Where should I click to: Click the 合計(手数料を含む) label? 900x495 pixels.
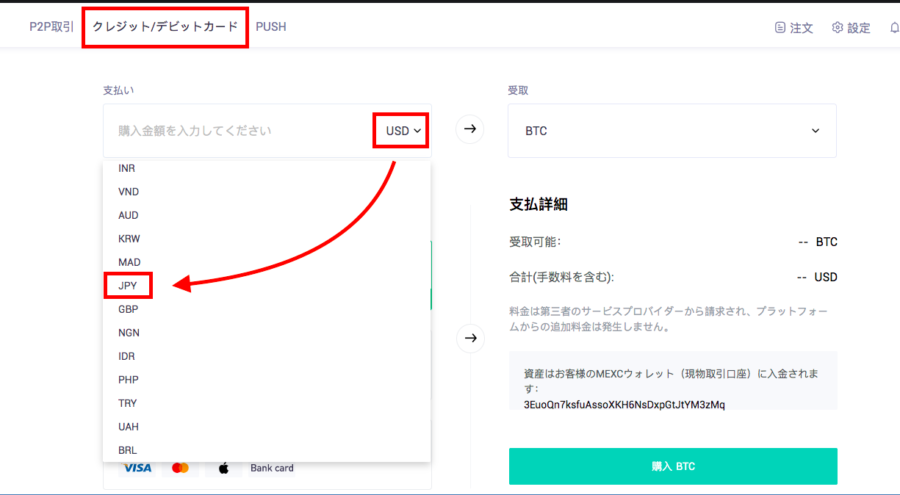point(561,277)
